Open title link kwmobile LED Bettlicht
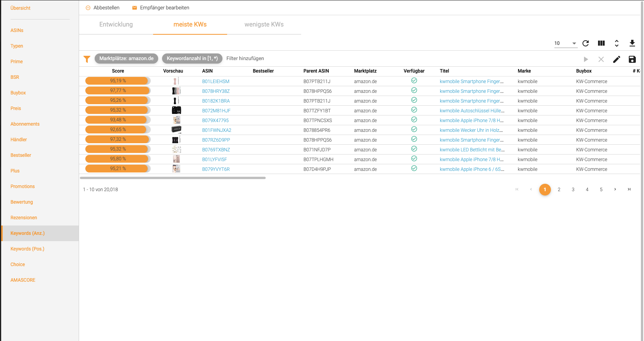The width and height of the screenshot is (644, 341). tap(472, 150)
